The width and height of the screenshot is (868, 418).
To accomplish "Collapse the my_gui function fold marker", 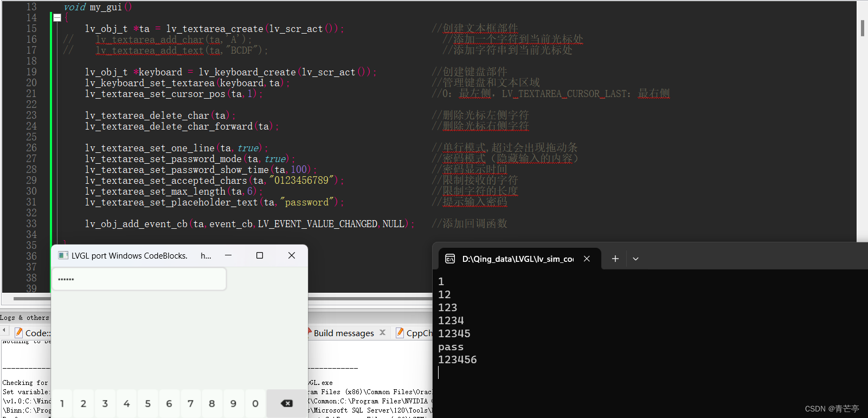I will [x=57, y=18].
